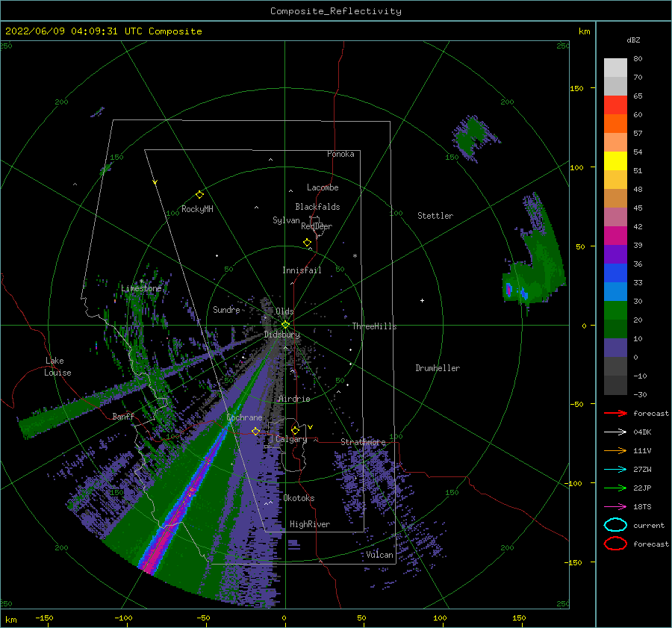Click the RockyMH label
The image size is (672, 628).
point(197,209)
